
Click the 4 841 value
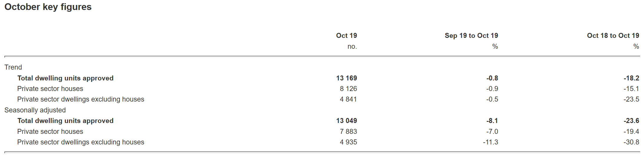click(348, 99)
